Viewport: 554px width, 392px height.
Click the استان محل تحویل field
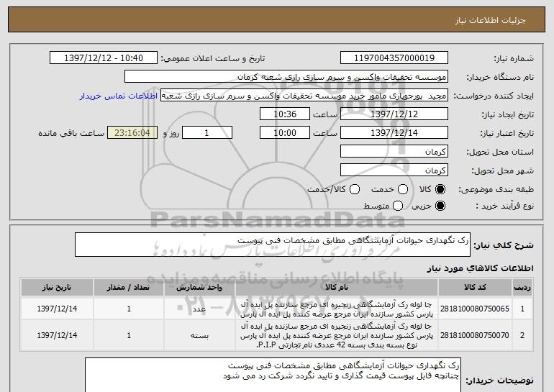click(394, 152)
